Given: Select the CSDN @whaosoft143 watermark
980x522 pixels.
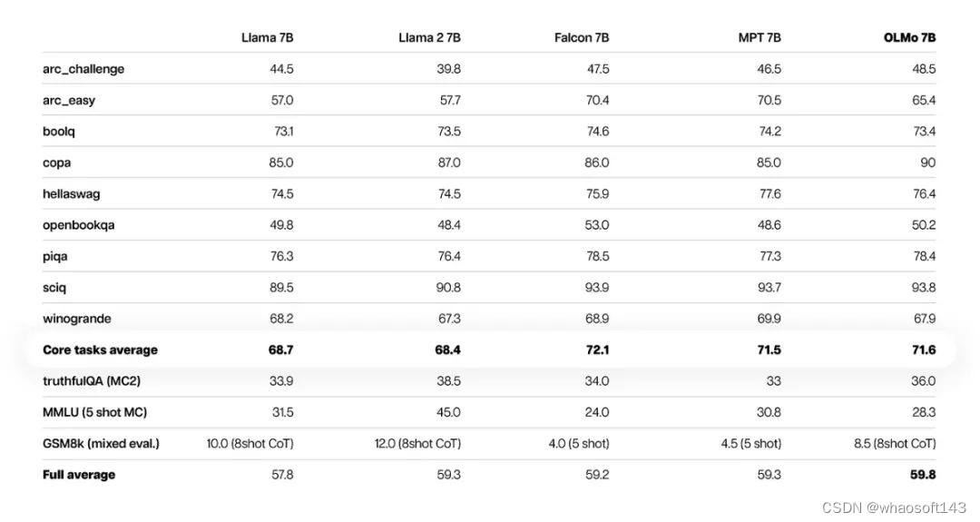Looking at the screenshot, I should click(x=895, y=507).
